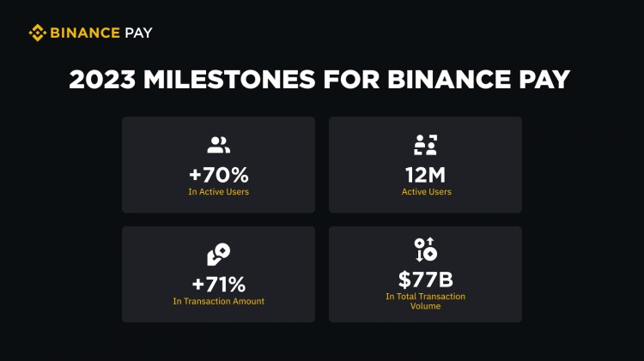Select the +70% figure
Viewport: 644px width, 361px height.
(x=218, y=174)
